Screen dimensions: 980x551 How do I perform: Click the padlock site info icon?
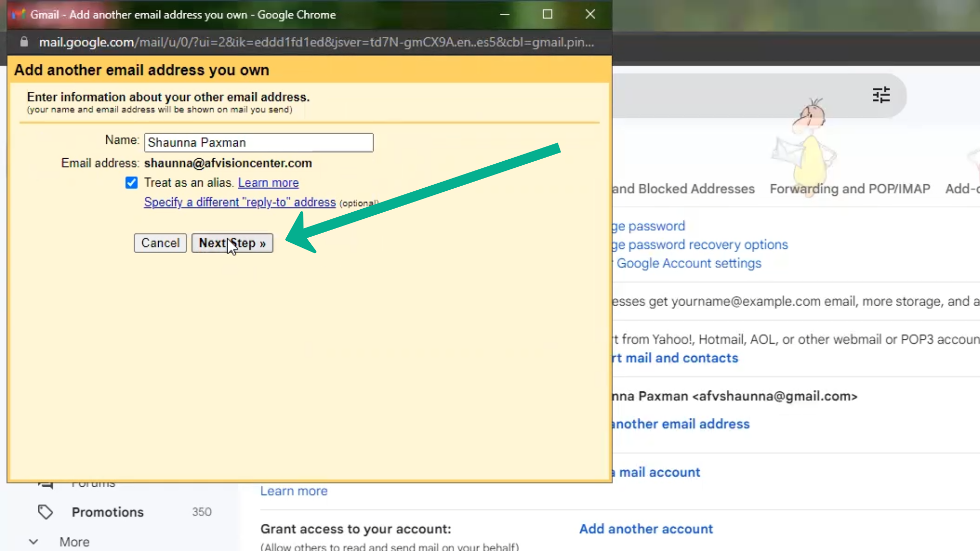point(24,42)
